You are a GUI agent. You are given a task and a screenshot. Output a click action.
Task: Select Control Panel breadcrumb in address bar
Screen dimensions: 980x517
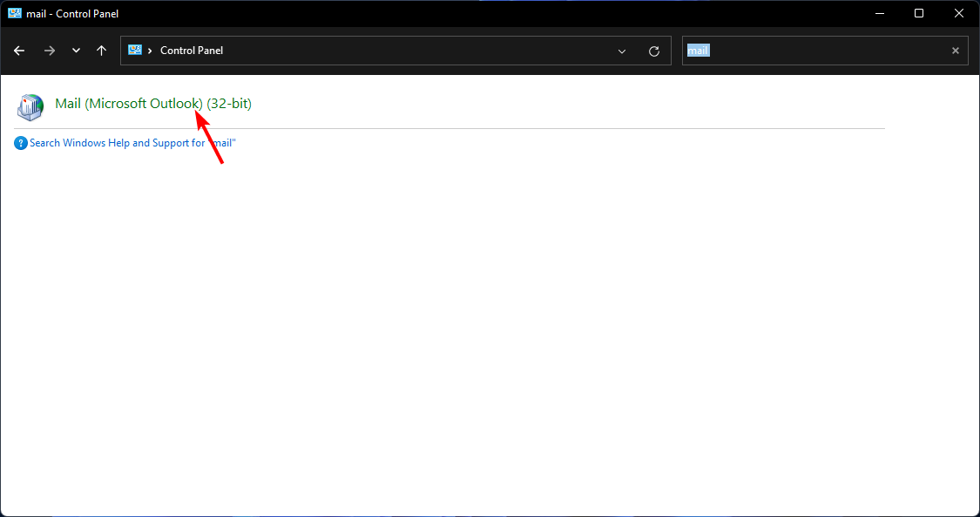click(x=192, y=51)
